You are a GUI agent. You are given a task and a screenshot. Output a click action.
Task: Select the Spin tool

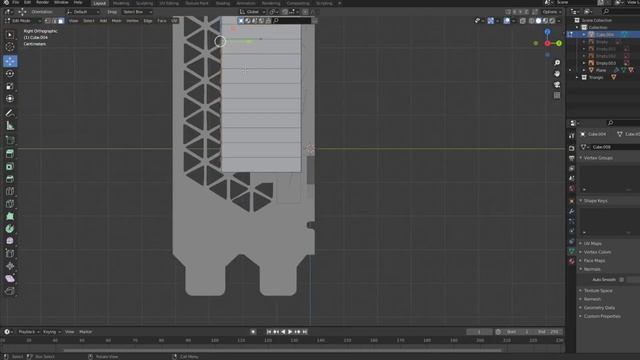[10, 229]
